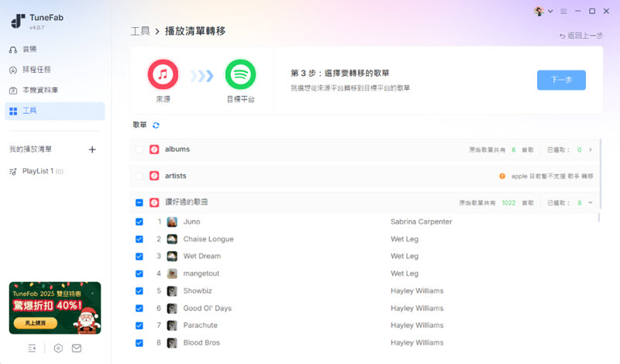Screen dimensions: 620x364
Task: Uncheck the Good Ol' Days checkbox
Action: [139, 308]
